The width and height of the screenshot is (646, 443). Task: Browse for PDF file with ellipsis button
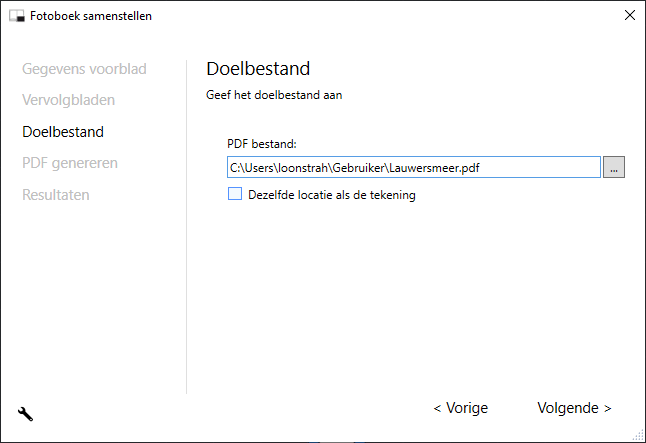coord(614,168)
